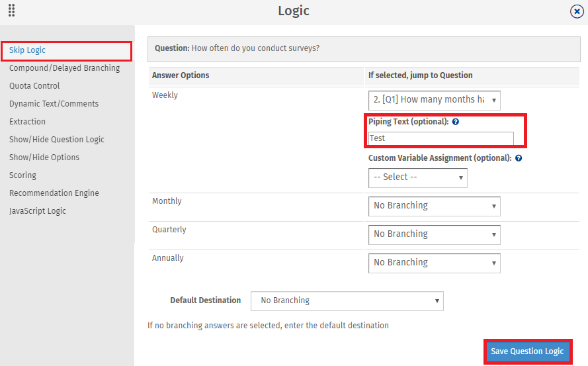Open Recommendation Engine section

click(x=54, y=193)
